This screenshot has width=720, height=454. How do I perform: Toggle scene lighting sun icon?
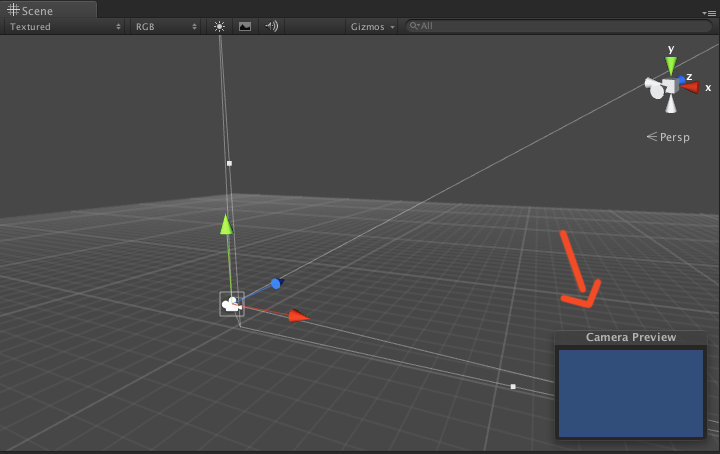tap(219, 27)
